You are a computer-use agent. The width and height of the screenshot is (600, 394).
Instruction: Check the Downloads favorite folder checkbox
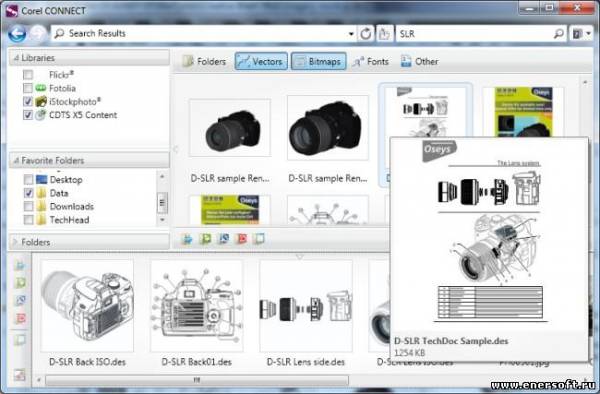pyautogui.click(x=29, y=207)
